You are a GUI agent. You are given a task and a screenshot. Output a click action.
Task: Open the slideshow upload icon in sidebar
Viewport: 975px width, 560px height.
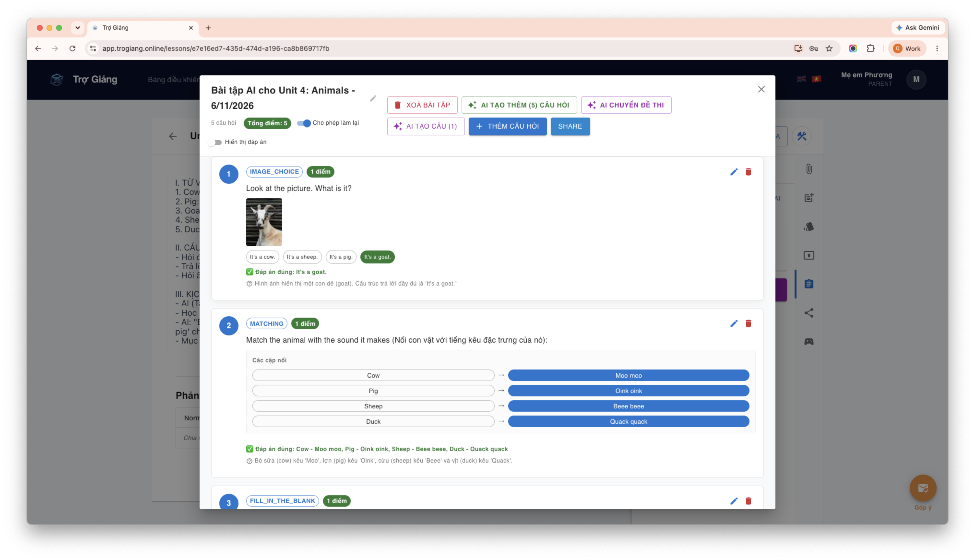(x=809, y=255)
